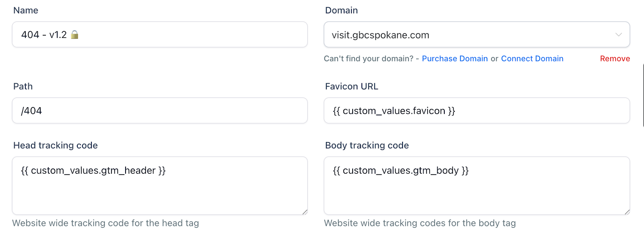Click the Name field label
The height and width of the screenshot is (236, 644).
[x=26, y=10]
